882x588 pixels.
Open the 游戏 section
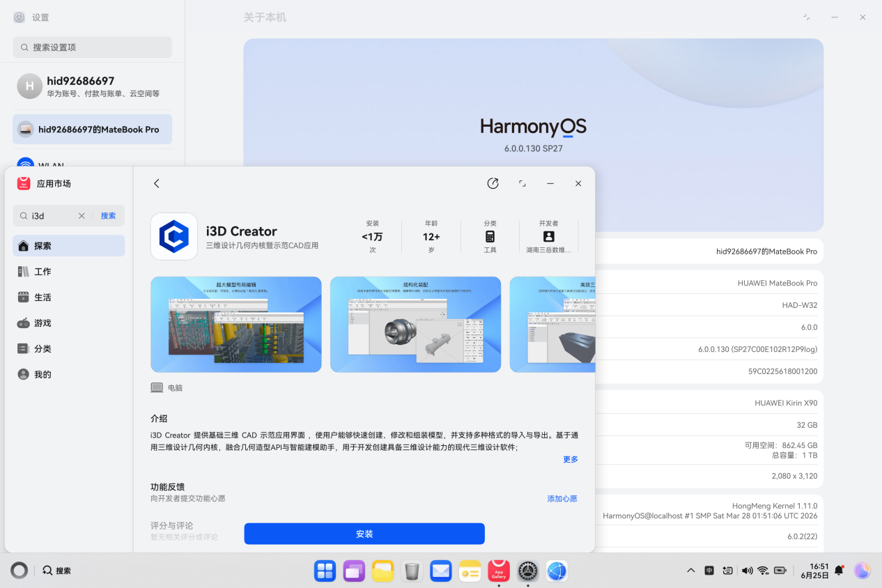click(x=69, y=323)
